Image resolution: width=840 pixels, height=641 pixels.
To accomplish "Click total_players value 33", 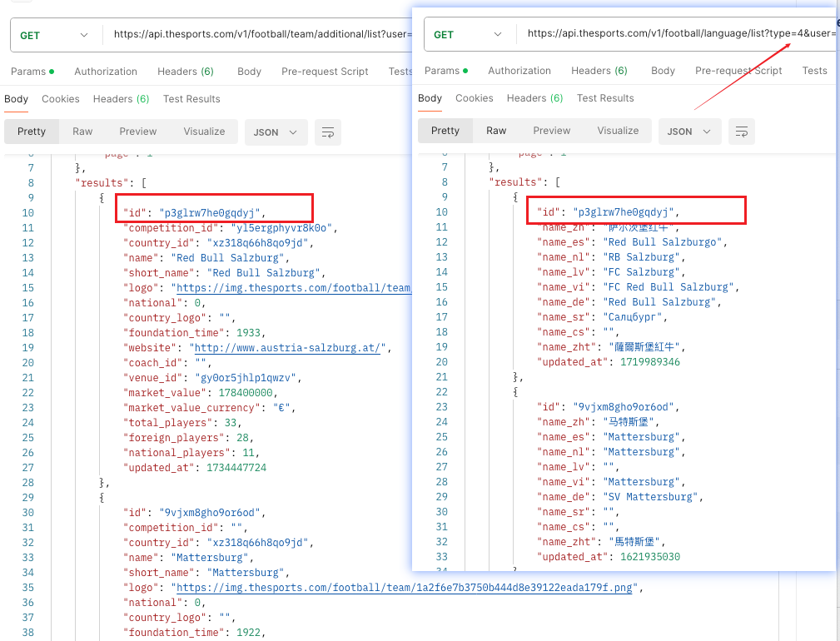I will point(231,423).
